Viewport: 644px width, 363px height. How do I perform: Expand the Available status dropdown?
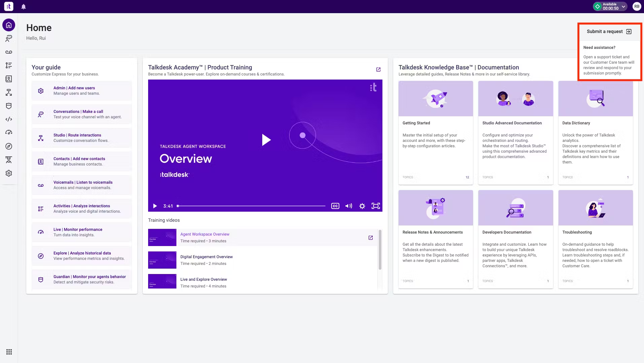[610, 6]
